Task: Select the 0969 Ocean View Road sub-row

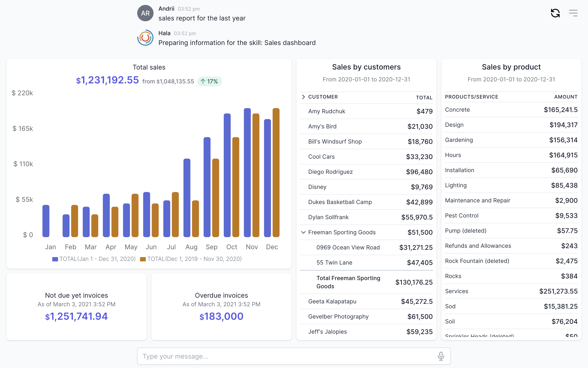Action: pyautogui.click(x=366, y=247)
